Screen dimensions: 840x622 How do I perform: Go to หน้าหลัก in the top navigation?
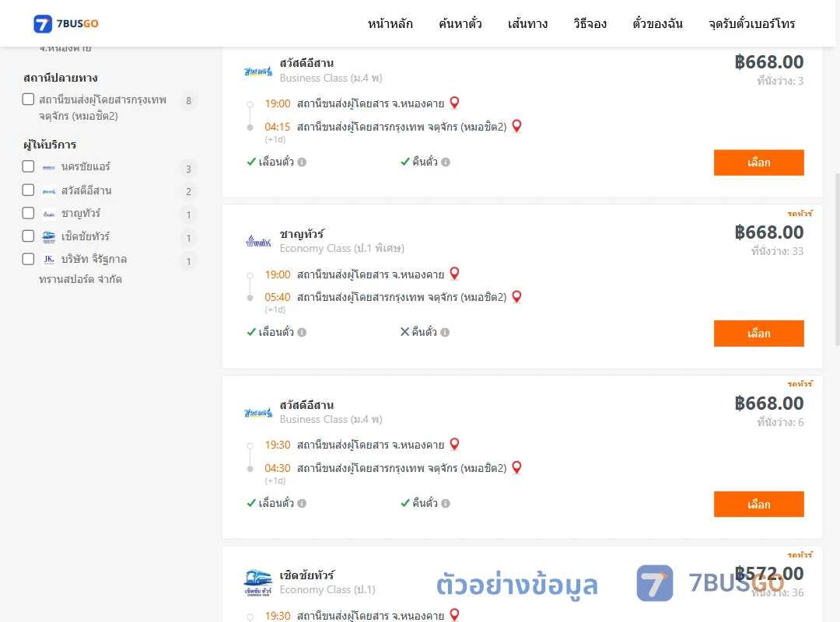390,23
